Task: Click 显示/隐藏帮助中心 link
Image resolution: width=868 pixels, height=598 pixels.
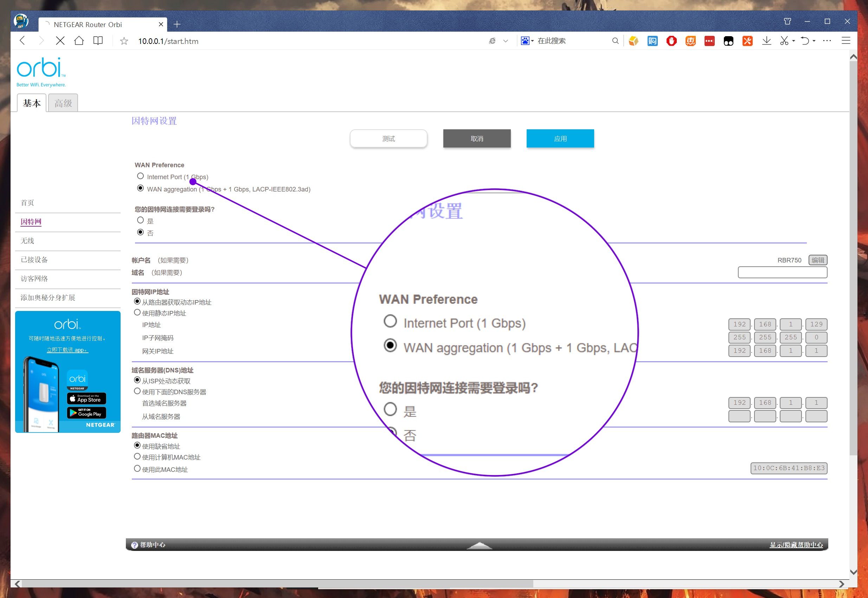Action: [796, 545]
